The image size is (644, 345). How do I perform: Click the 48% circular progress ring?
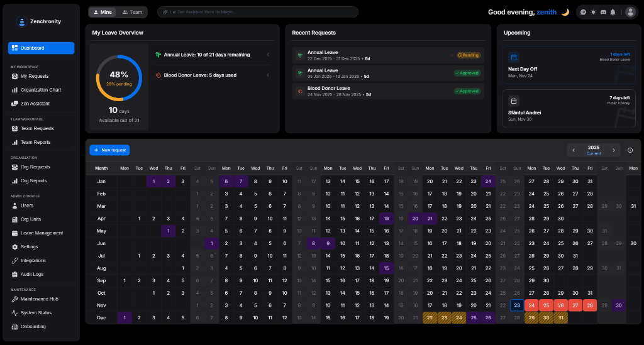tap(119, 78)
